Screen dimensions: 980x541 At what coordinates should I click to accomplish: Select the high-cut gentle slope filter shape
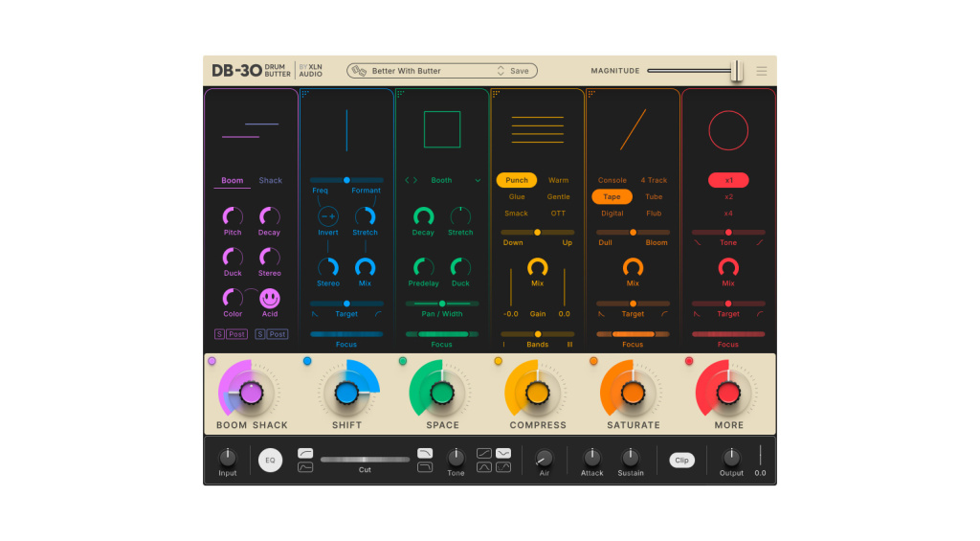pos(425,453)
